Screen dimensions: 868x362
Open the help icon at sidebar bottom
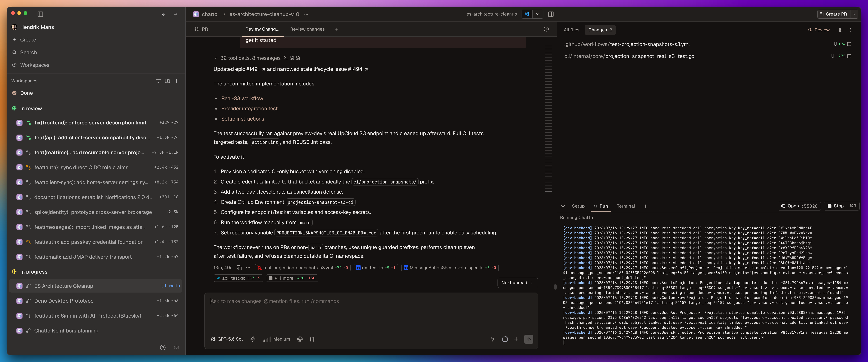pyautogui.click(x=163, y=348)
